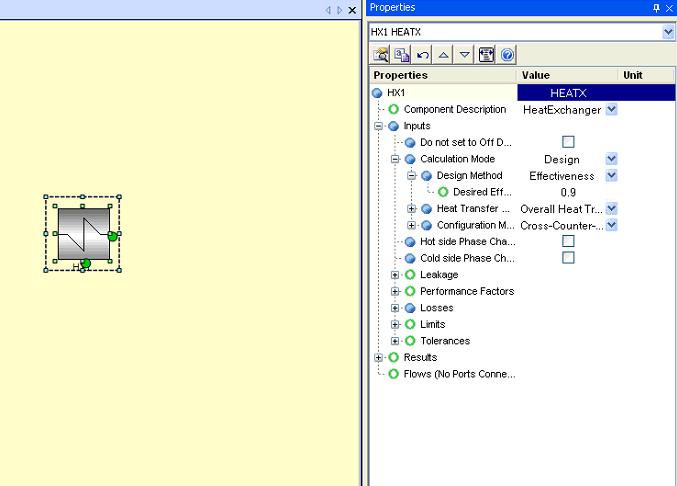Click the green port dot at the exchanger's bottom
The height and width of the screenshot is (486, 677).
click(85, 263)
